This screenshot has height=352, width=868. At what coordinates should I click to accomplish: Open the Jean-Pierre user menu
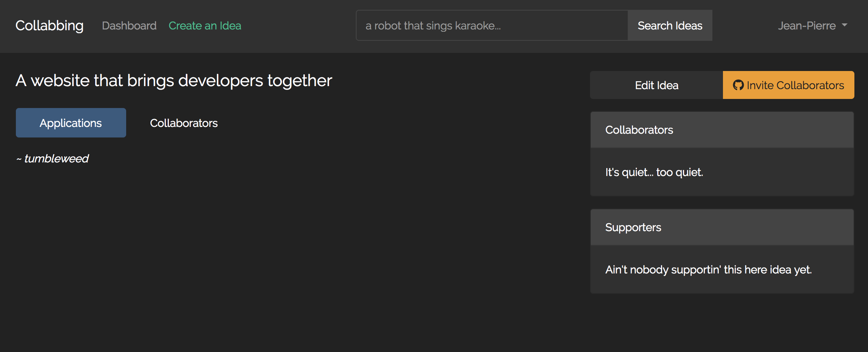point(807,26)
